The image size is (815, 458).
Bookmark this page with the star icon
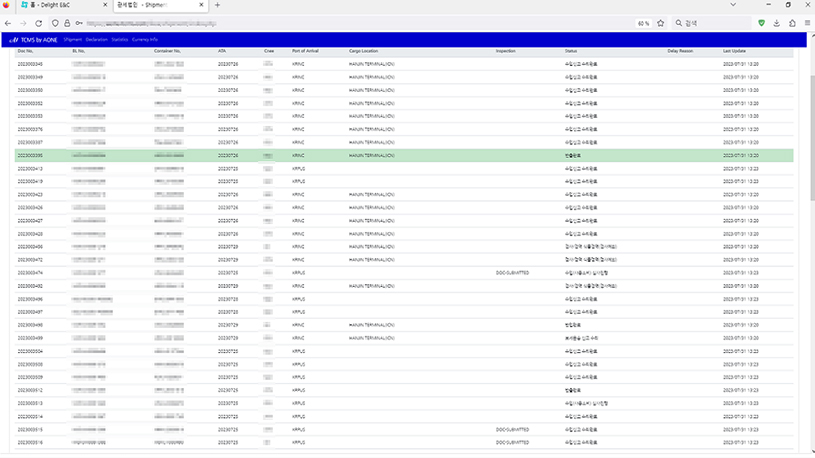(659, 22)
